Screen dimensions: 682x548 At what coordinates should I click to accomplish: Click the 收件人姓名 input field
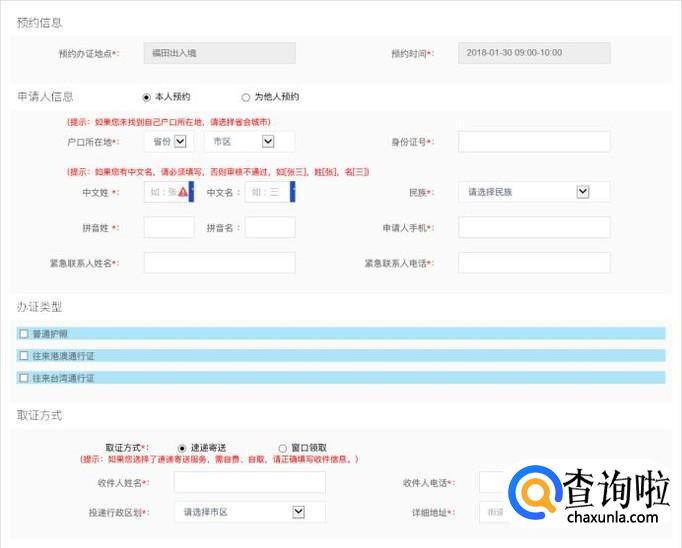click(x=249, y=482)
